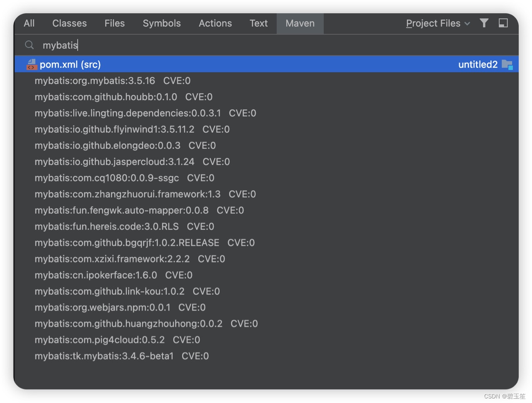The image size is (532, 403).
Task: Select mybatis:com.github.houbb:0.1.0 result
Action: tap(266, 97)
